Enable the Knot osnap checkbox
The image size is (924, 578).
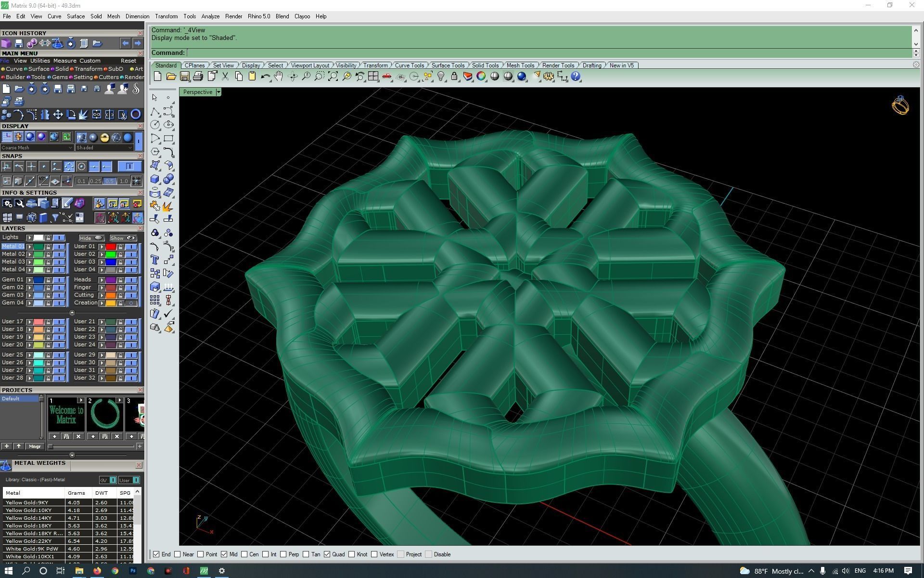click(352, 554)
